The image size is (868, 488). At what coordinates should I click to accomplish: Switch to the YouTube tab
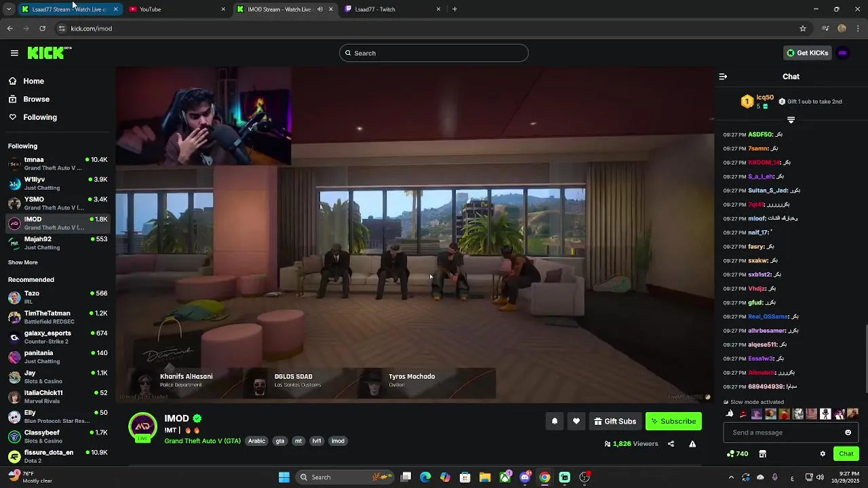175,9
